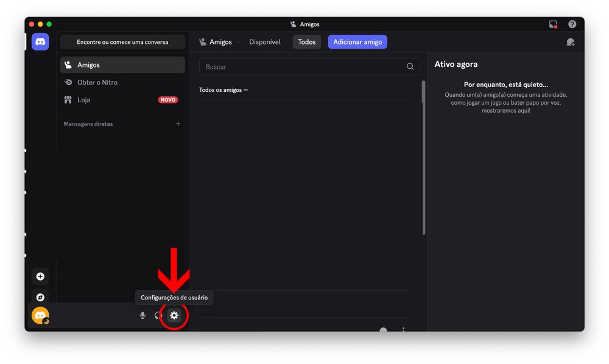Click the user avatar in bottom panel
This screenshot has width=609, height=364.
coord(40,315)
